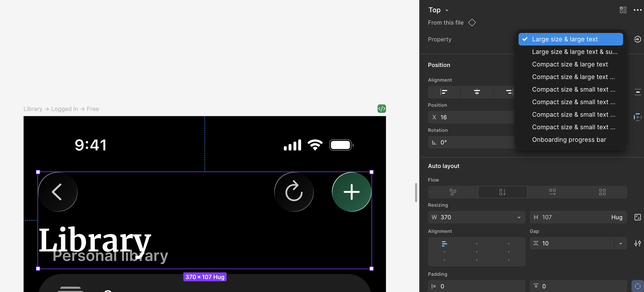This screenshot has height=292, width=644.
Task: Click the back arrow button in mockup
Action: click(58, 192)
